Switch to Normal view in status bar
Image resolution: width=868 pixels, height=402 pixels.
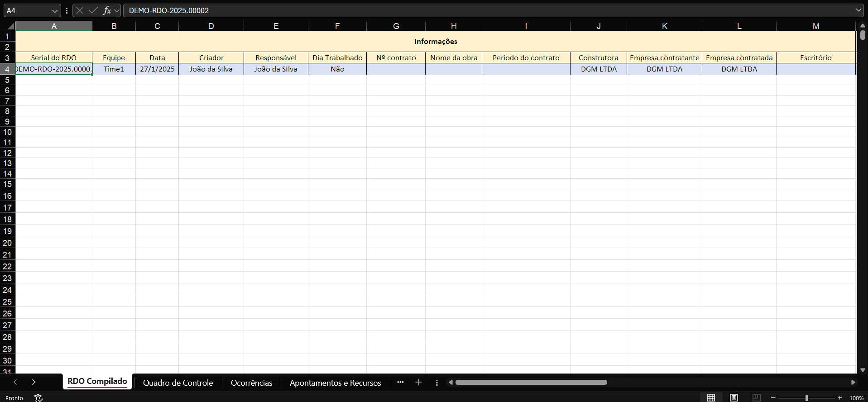pos(711,397)
